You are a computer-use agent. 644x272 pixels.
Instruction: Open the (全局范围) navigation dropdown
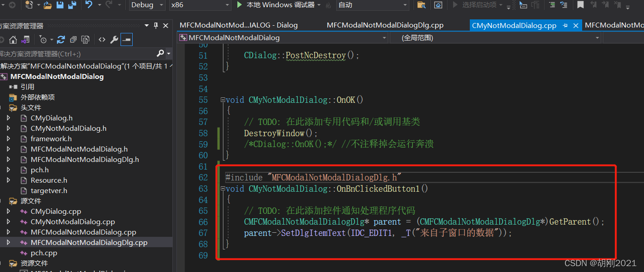(496, 38)
